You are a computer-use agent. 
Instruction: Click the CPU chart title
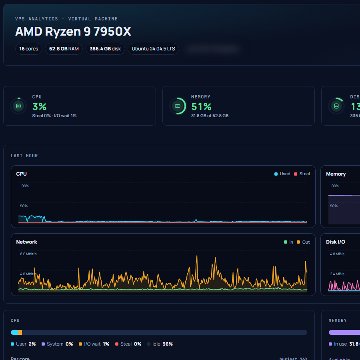pyautogui.click(x=21, y=174)
